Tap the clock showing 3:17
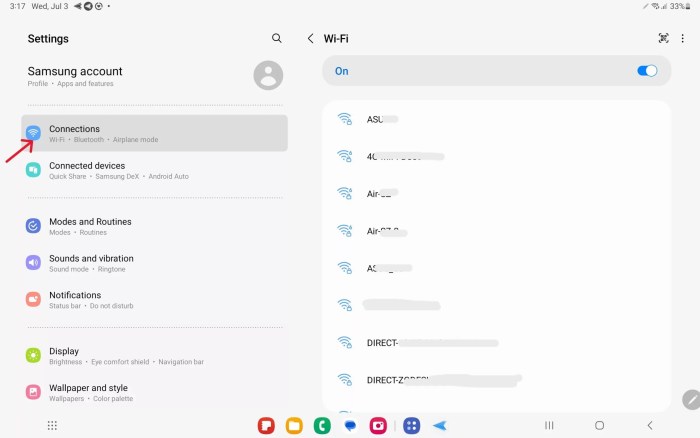700x438 pixels. [x=17, y=6]
